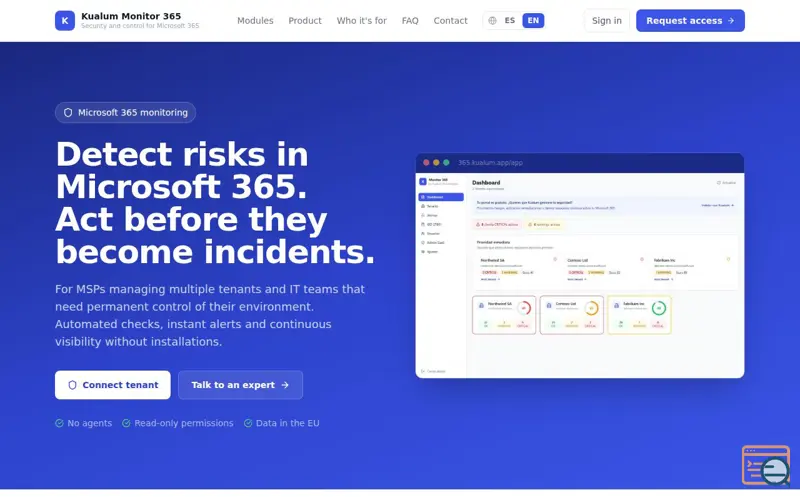
Task: Click the No agents checkmark icon
Action: (x=59, y=423)
